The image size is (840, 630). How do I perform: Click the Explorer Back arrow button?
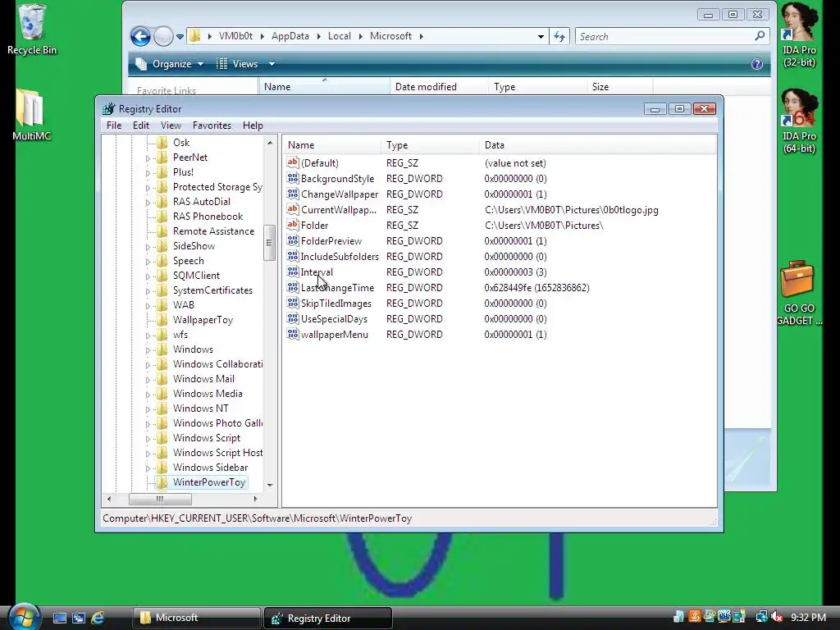140,36
